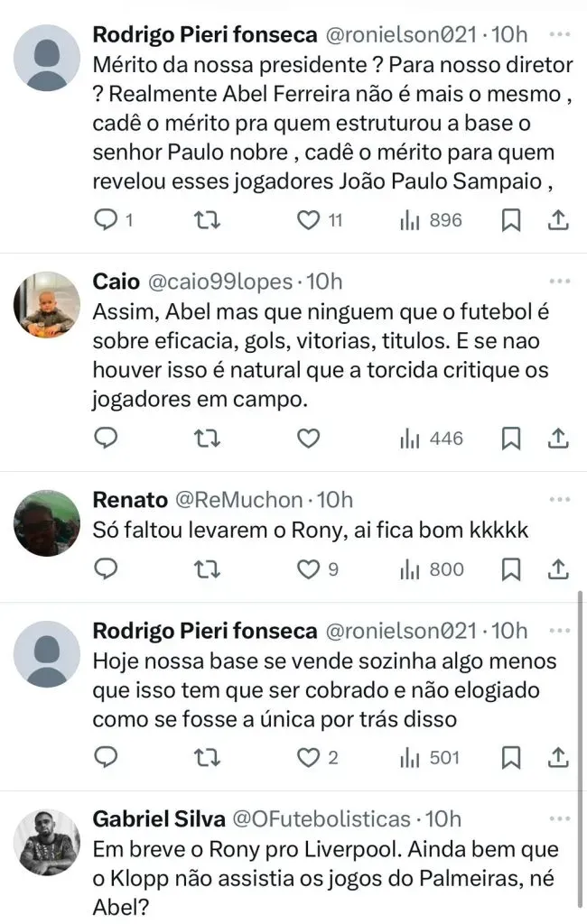Open Renato's profile picture
This screenshot has height=924, width=587.
coord(48,523)
